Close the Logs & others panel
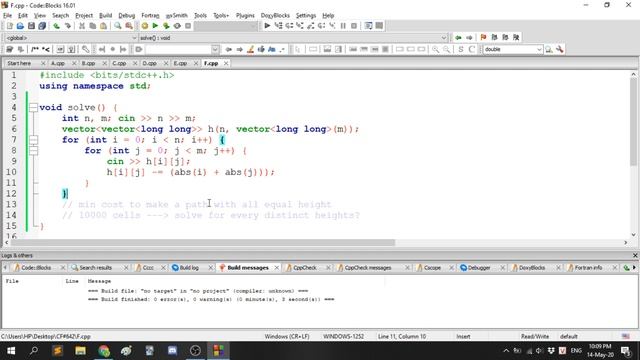 635,256
